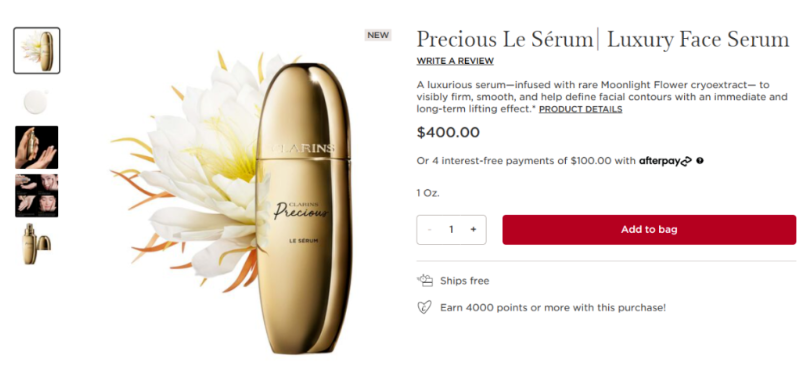Click the Precious Le Sérum product title
The image size is (805, 366).
coord(603,40)
